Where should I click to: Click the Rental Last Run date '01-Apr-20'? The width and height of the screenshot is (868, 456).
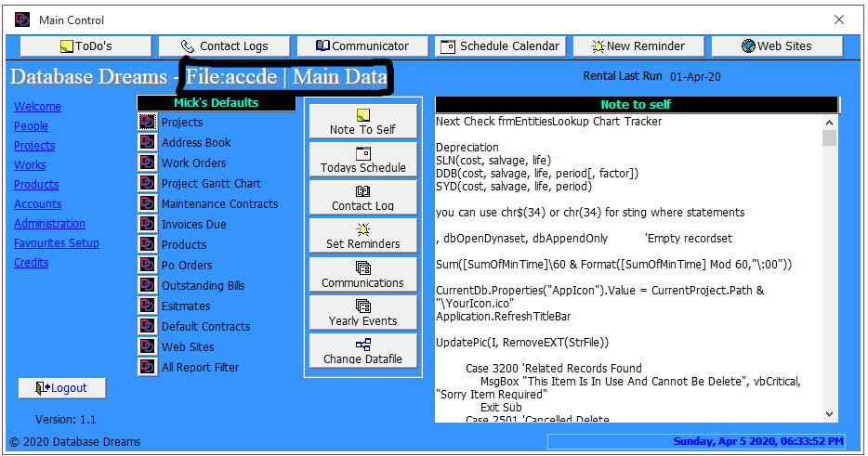pyautogui.click(x=695, y=77)
